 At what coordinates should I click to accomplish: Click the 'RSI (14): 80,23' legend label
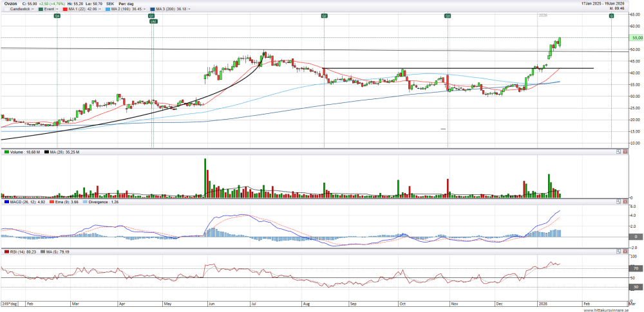pos(22,252)
